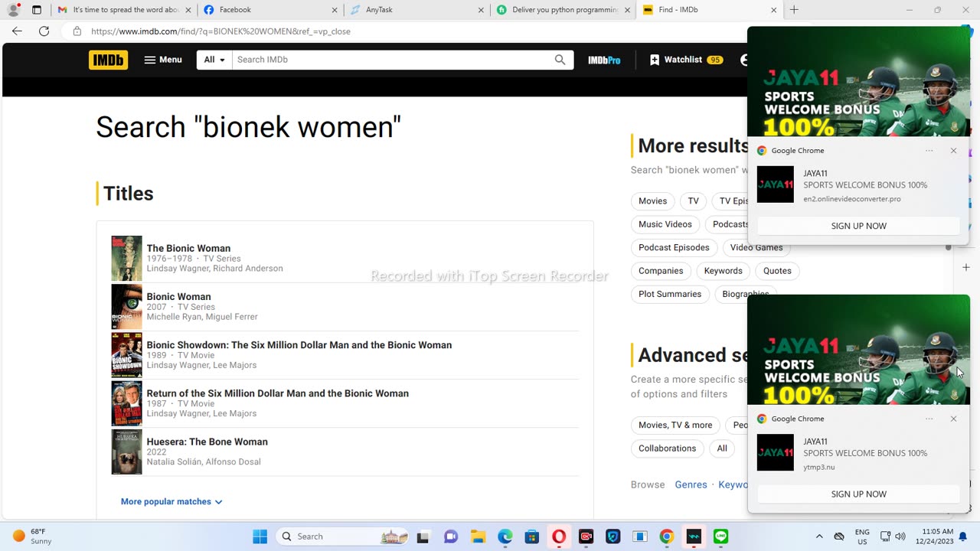Expand More popular matches

click(171, 502)
